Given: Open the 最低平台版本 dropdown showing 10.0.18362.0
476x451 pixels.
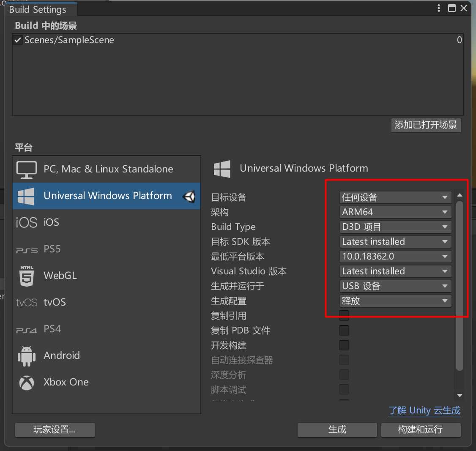Looking at the screenshot, I should point(395,257).
